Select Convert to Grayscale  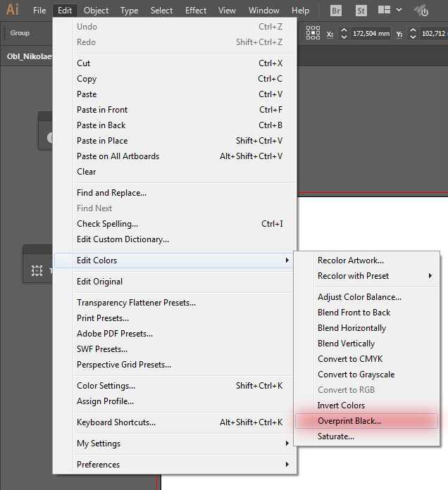[367, 375]
